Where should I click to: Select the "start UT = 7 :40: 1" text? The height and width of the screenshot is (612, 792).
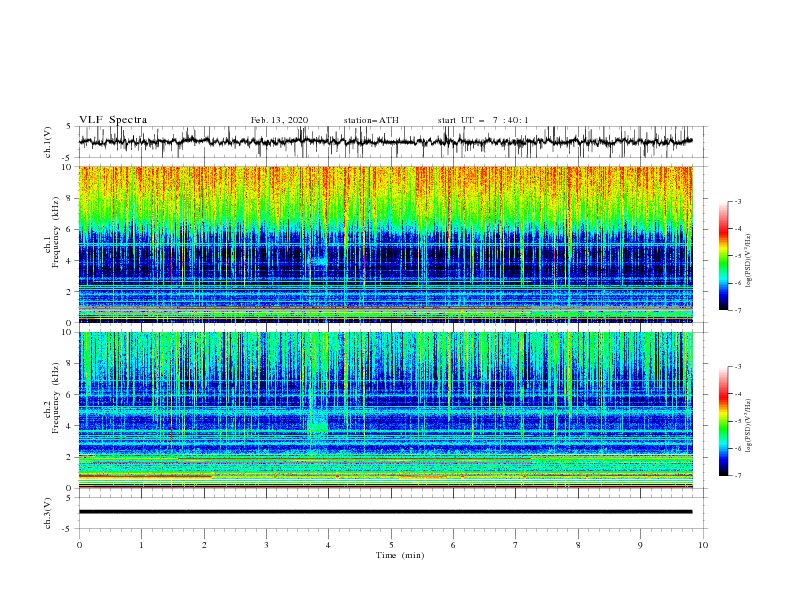point(483,120)
